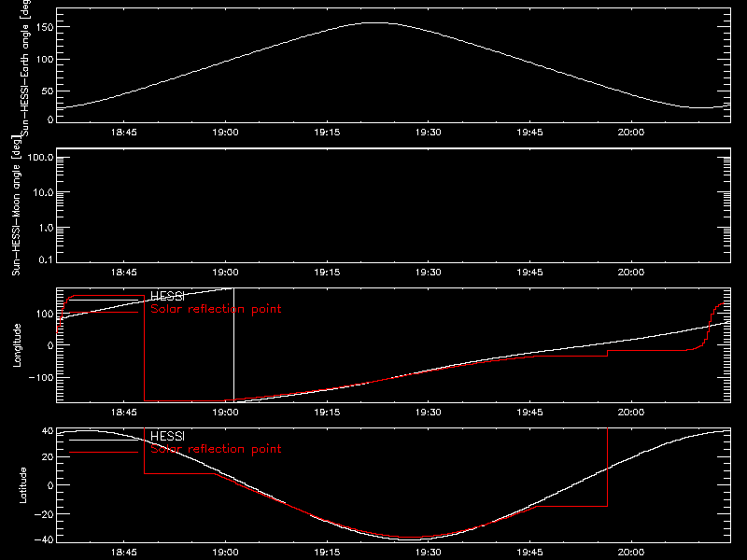Screen dimensions: 747x560
Task: Click the white vertical wrap line in Longitude plot
Action: click(x=234, y=345)
